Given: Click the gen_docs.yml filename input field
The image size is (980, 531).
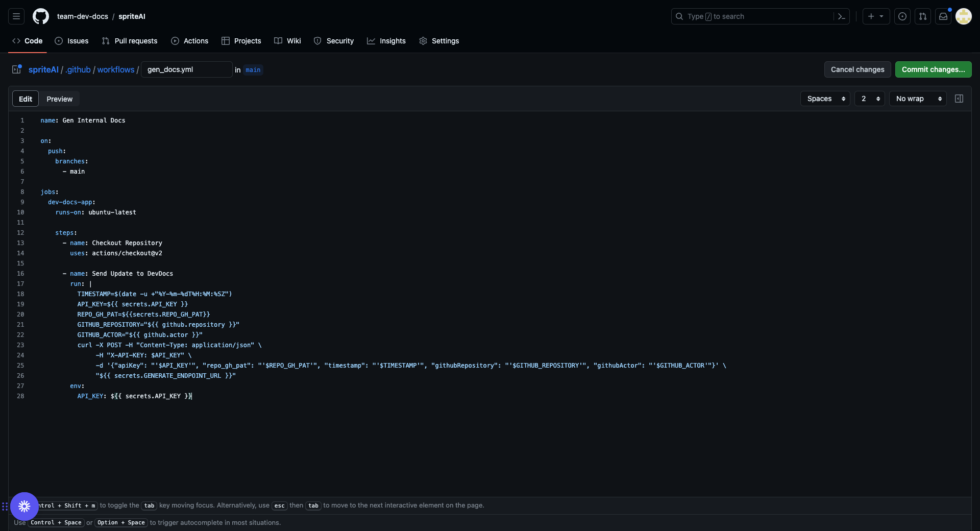Looking at the screenshot, I should pos(186,69).
